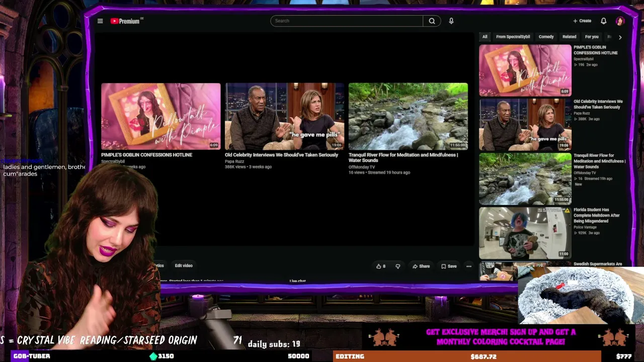
Task: Play the Pillowtalk with Pimple end-screen thumbnail
Action: pyautogui.click(x=160, y=116)
